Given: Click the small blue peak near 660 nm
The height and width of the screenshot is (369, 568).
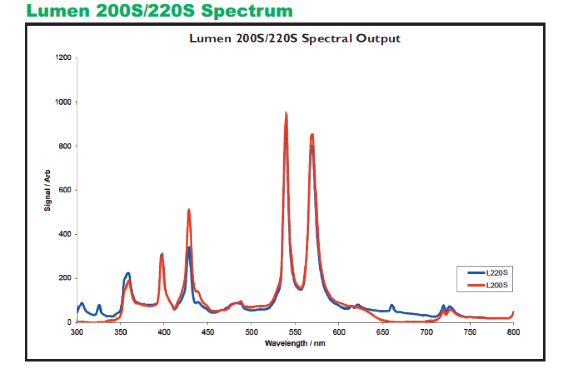Looking at the screenshot, I should click(x=392, y=306).
